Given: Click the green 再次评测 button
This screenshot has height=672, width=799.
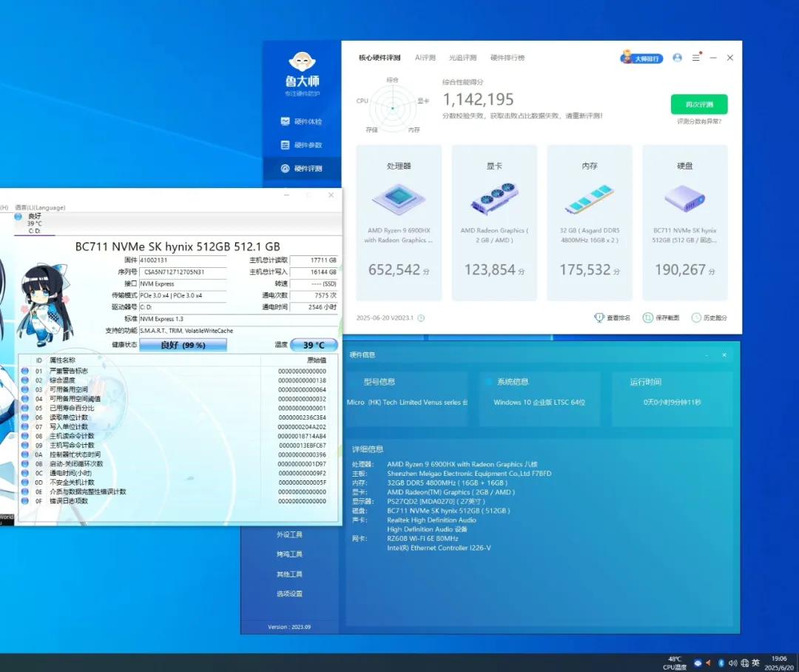Looking at the screenshot, I should tap(699, 104).
